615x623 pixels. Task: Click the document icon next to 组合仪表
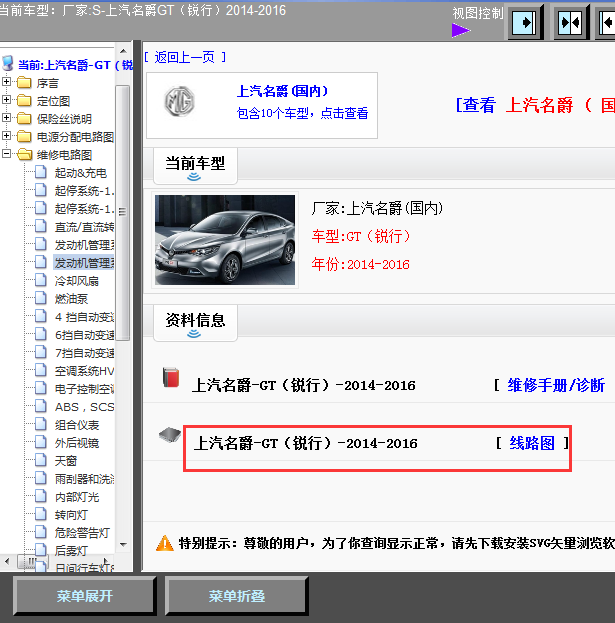click(x=40, y=424)
